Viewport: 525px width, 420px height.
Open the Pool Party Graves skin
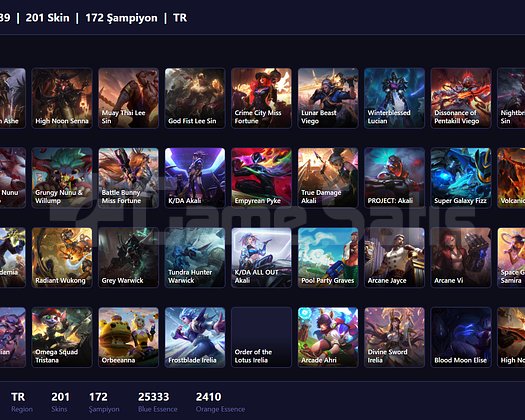(x=328, y=257)
